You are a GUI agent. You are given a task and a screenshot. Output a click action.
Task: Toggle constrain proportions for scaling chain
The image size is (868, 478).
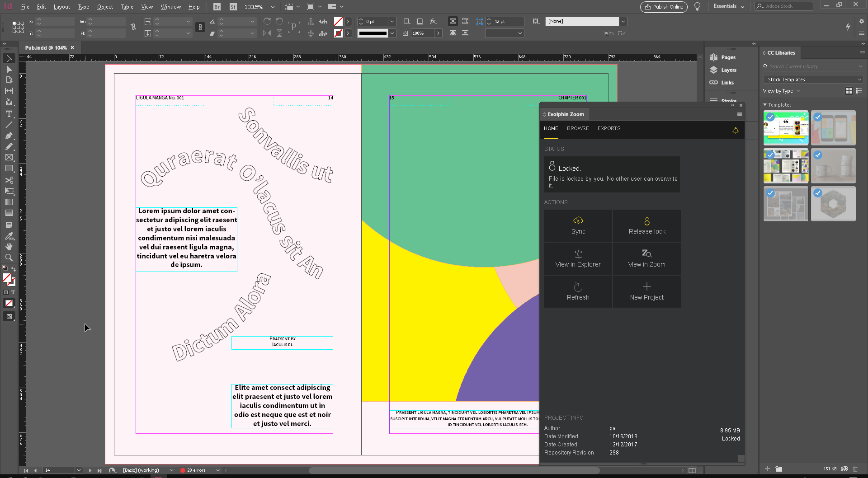tap(200, 27)
